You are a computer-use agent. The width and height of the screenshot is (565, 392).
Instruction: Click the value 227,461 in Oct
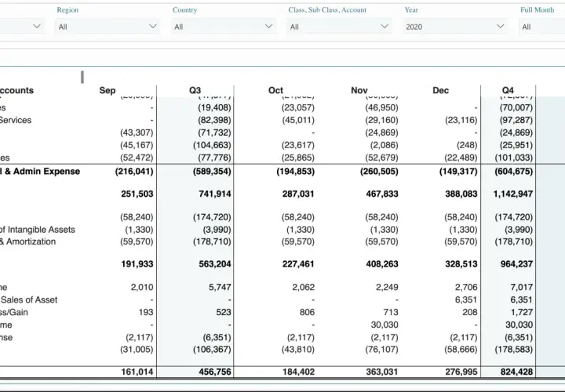[x=298, y=264]
